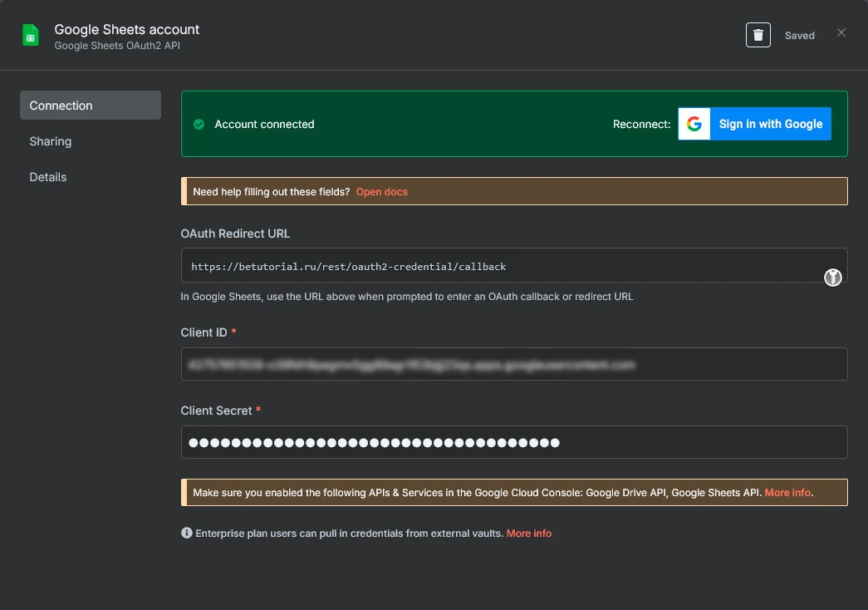This screenshot has width=868, height=610.
Task: Delete credential using the trash icon
Action: (x=758, y=35)
